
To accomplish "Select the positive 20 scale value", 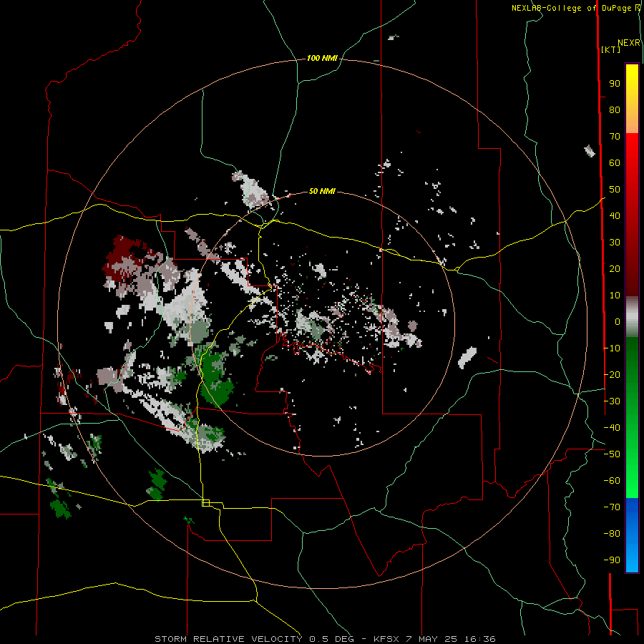I will tap(615, 269).
